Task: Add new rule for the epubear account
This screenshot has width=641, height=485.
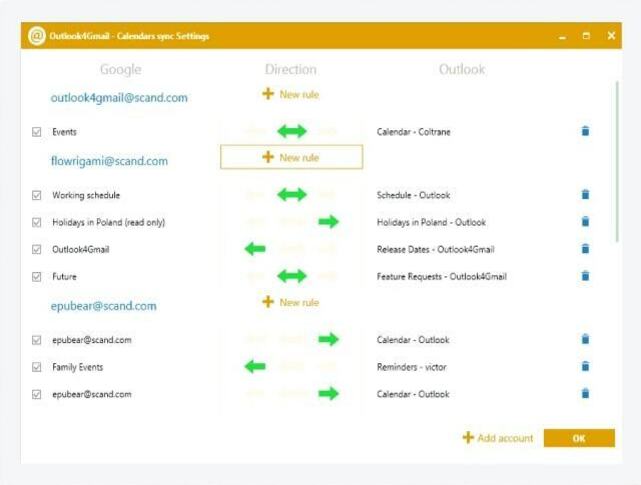Action: pyautogui.click(x=291, y=302)
